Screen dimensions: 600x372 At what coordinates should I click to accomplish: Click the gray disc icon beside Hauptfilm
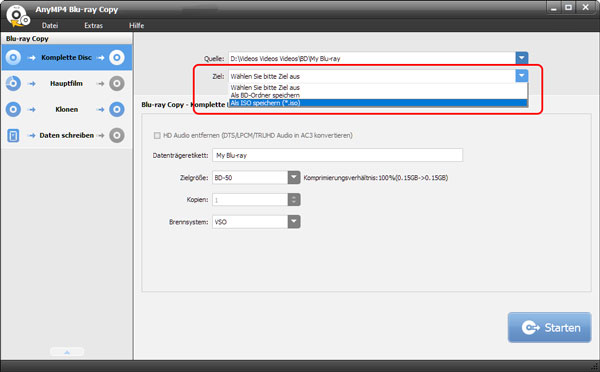point(117,83)
